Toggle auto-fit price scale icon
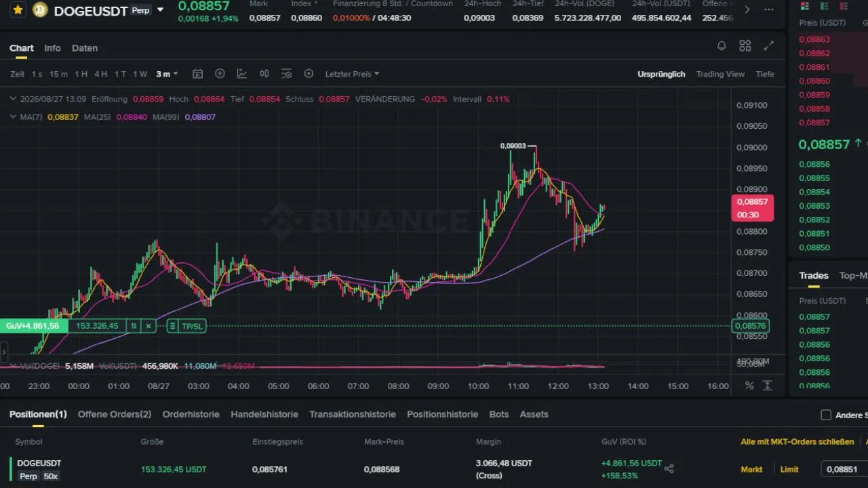 click(x=768, y=386)
